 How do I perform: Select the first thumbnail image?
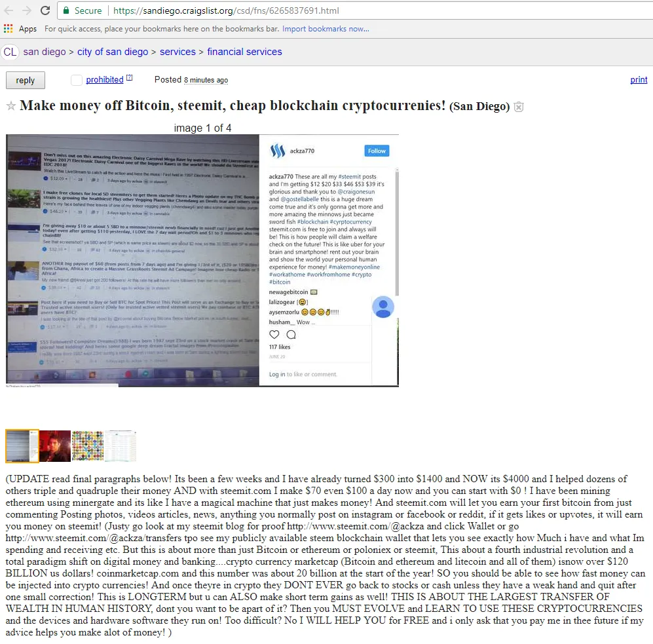point(22,446)
